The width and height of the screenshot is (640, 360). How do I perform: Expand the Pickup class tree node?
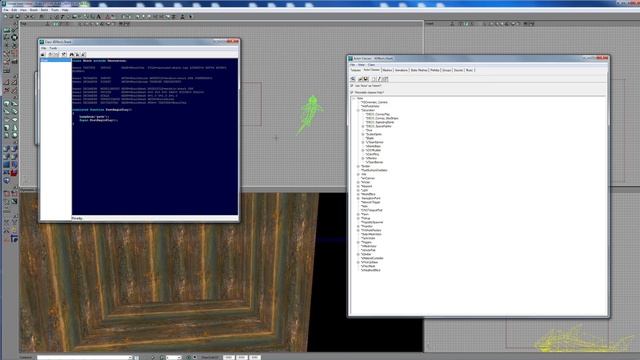coord(358,218)
